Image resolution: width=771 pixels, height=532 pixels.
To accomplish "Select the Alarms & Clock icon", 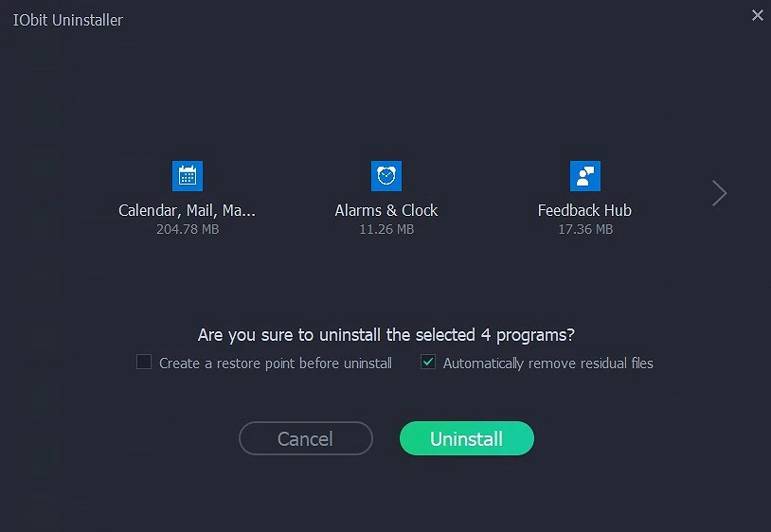I will coord(386,176).
